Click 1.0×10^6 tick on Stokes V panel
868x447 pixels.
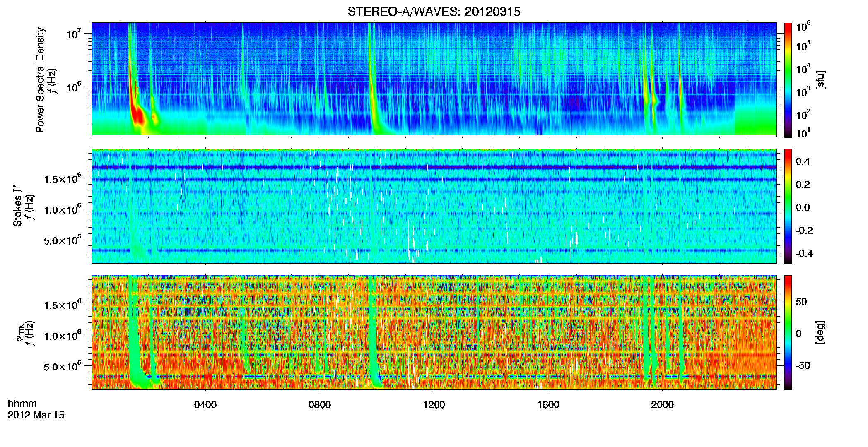tap(63, 209)
